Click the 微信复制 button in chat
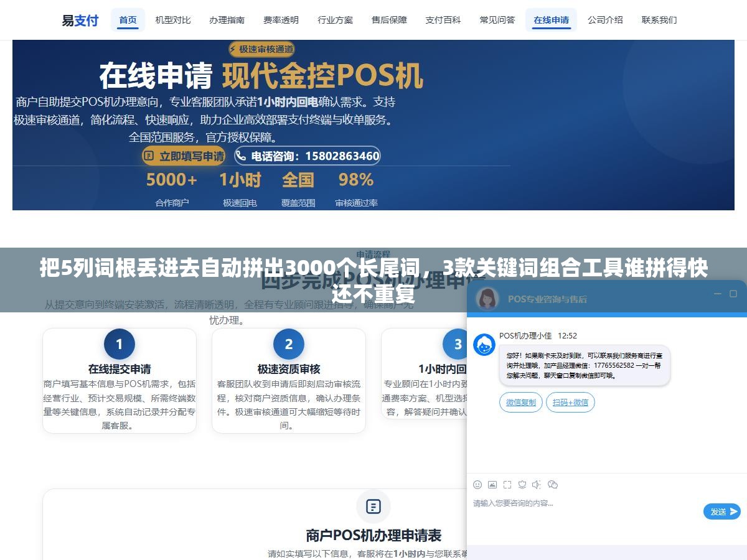 [521, 403]
